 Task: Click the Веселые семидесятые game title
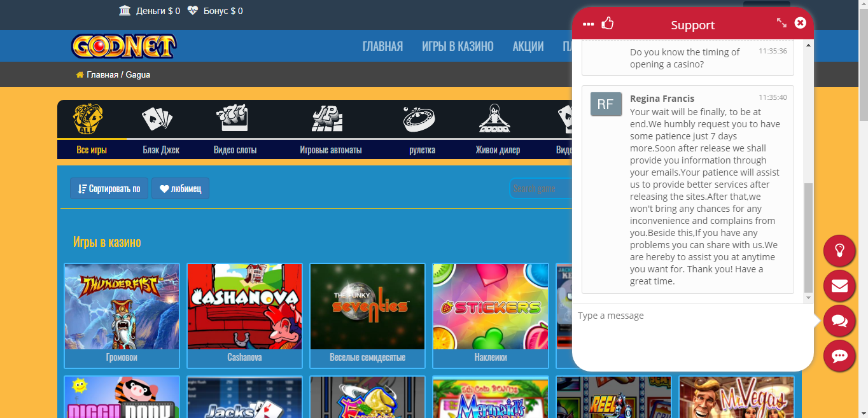(x=367, y=358)
